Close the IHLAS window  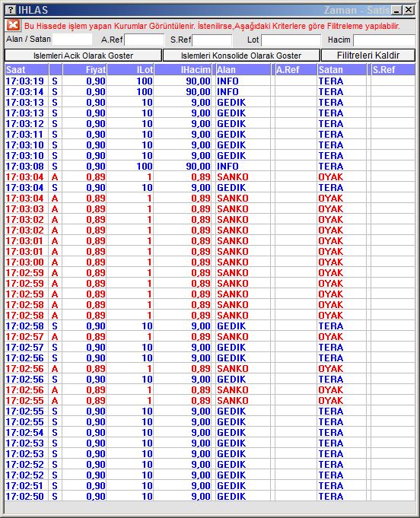(x=409, y=10)
